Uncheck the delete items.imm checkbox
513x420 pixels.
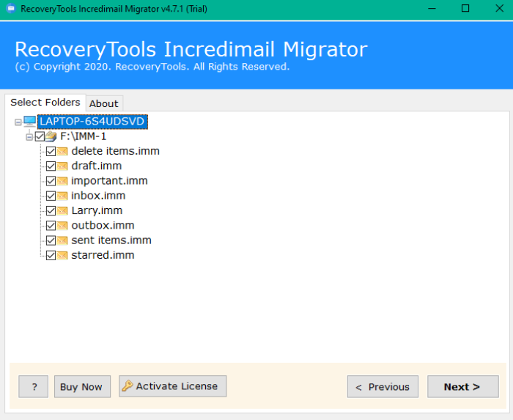(x=51, y=151)
